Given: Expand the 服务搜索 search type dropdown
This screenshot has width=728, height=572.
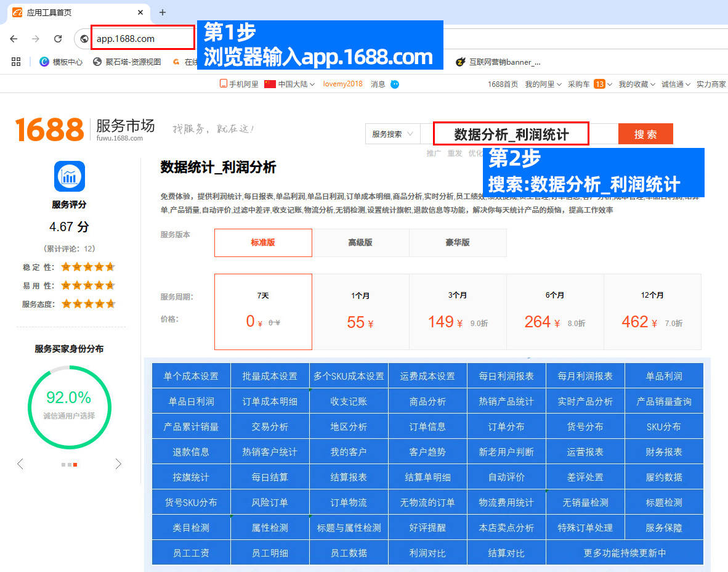Looking at the screenshot, I should 394,134.
